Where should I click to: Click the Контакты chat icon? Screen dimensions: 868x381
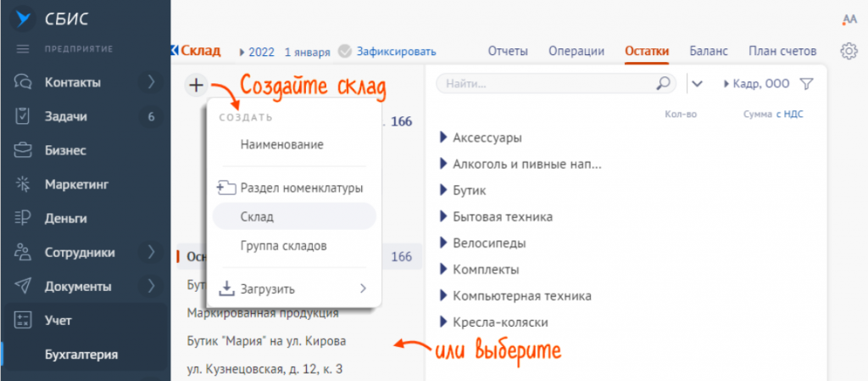tap(23, 83)
